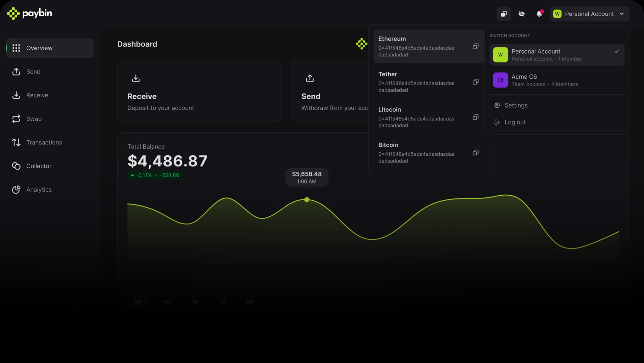The height and width of the screenshot is (363, 644).
Task: Copy the Litecoin address
Action: click(475, 117)
